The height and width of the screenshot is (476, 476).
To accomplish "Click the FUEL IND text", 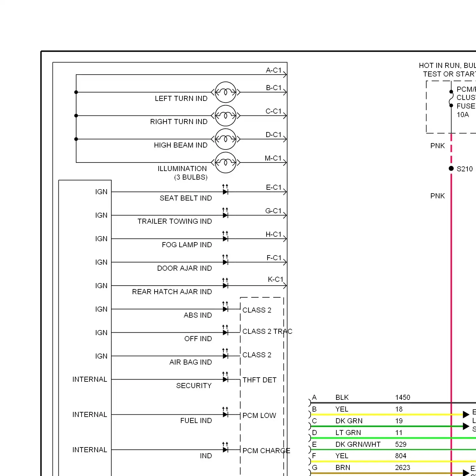I will (x=196, y=420).
